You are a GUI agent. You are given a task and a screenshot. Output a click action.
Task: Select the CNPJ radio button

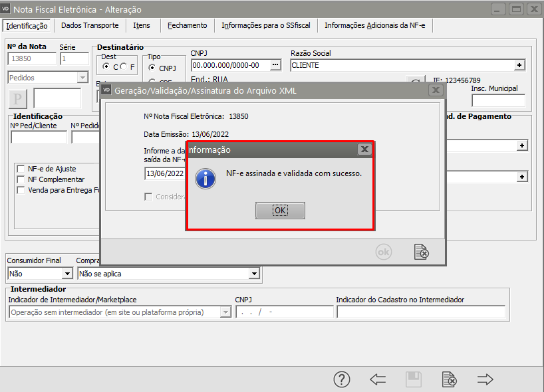(152, 68)
